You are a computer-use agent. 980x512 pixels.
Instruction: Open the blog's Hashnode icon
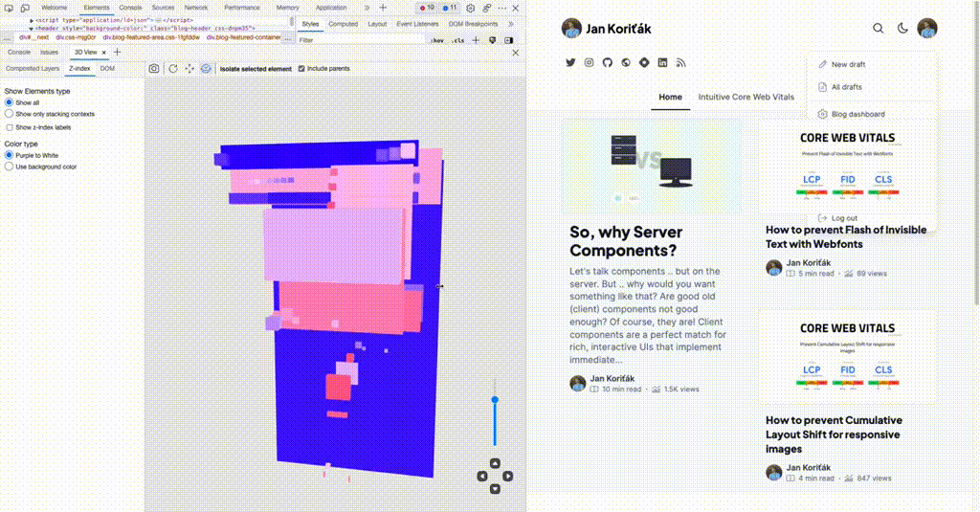pyautogui.click(x=644, y=62)
